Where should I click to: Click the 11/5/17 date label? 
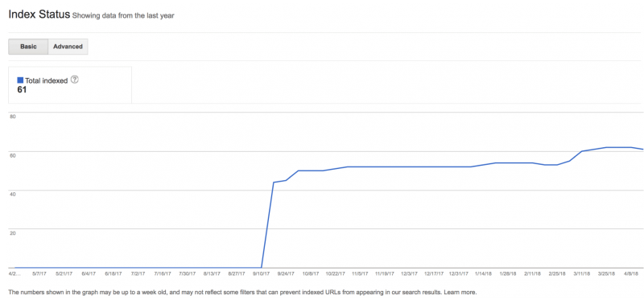click(x=360, y=273)
